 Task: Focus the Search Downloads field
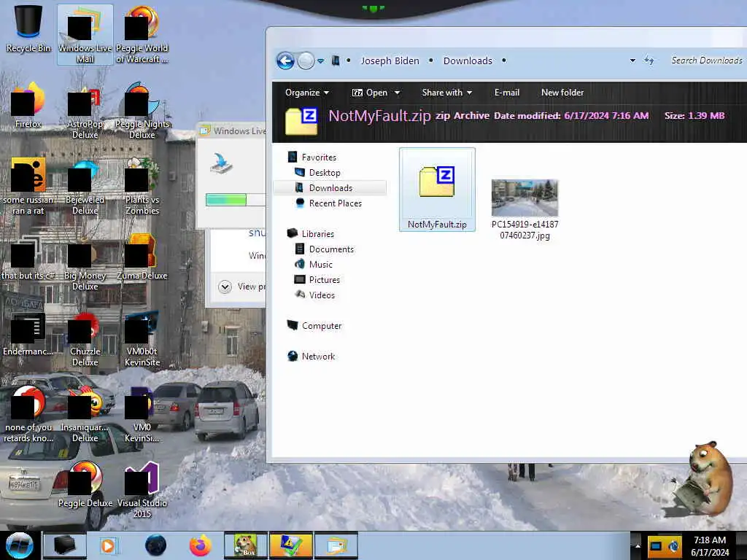706,61
